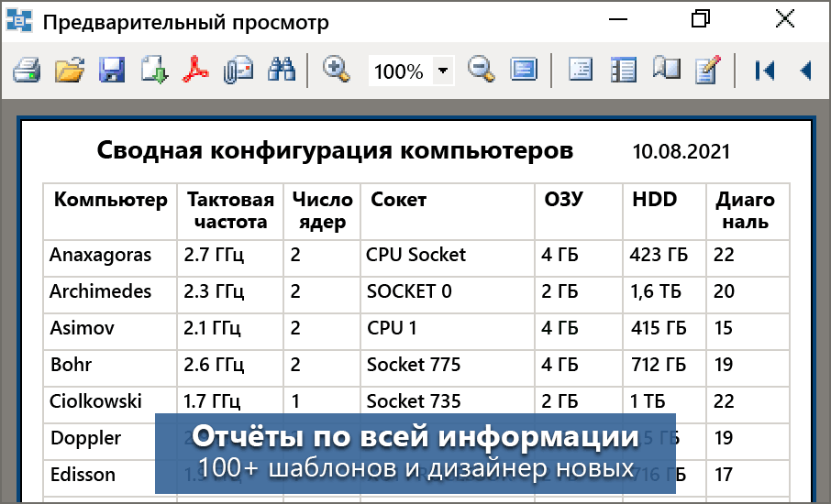The height and width of the screenshot is (504, 831).
Task: Zoom out with the magnifier minus icon
Action: coord(481,71)
